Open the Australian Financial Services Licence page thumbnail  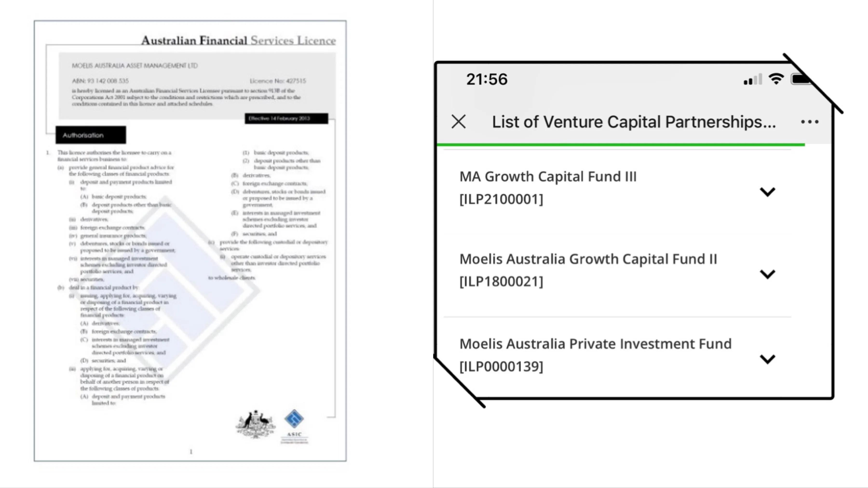(x=190, y=241)
